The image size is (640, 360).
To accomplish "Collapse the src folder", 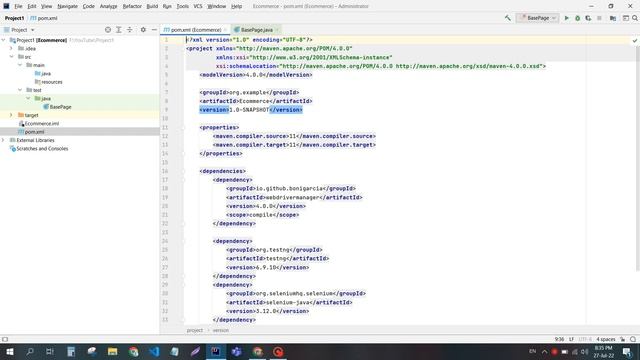I will pos(11,57).
